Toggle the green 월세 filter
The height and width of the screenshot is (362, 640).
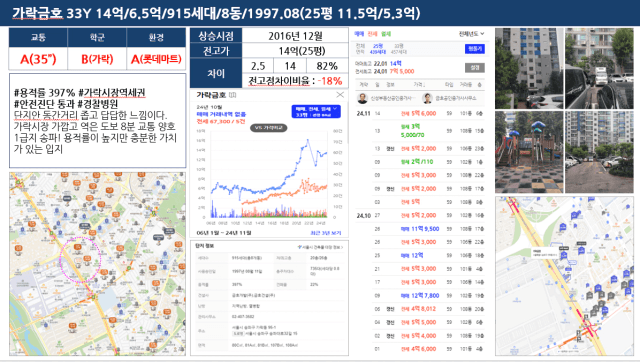point(386,34)
